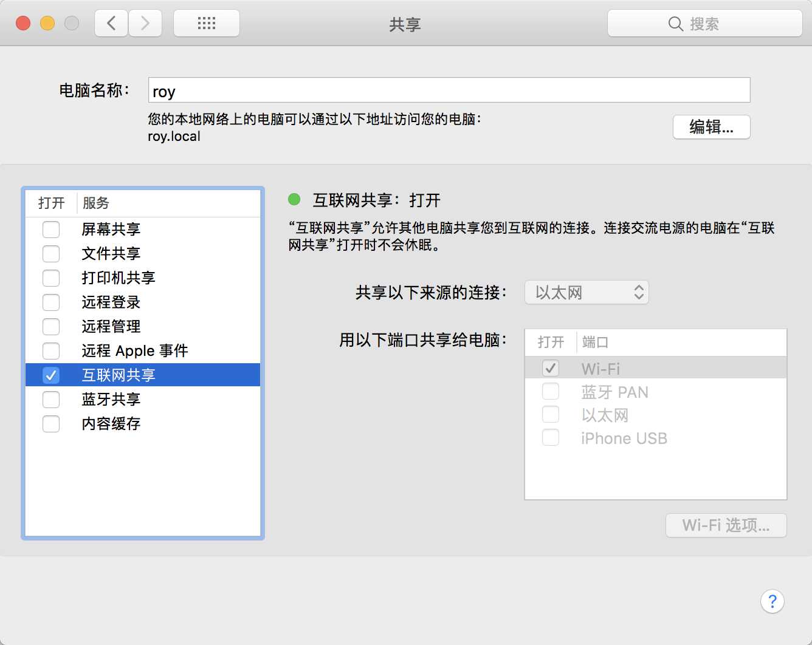Select the iPhone USB port label
The width and height of the screenshot is (812, 645).
(624, 438)
